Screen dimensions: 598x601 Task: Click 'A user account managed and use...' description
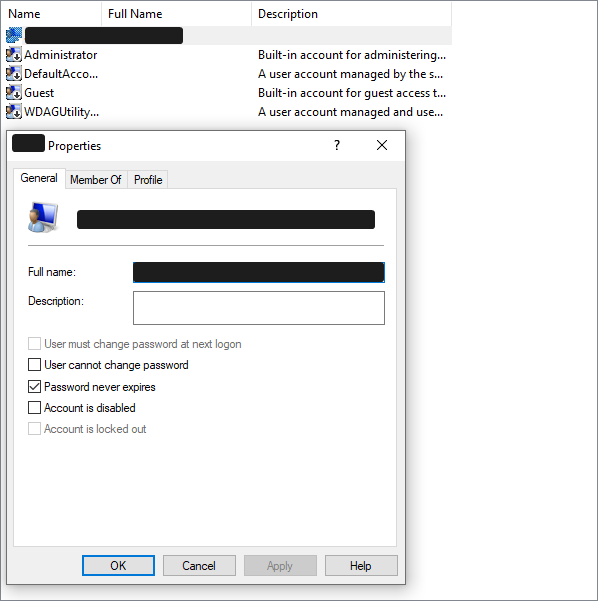[350, 112]
